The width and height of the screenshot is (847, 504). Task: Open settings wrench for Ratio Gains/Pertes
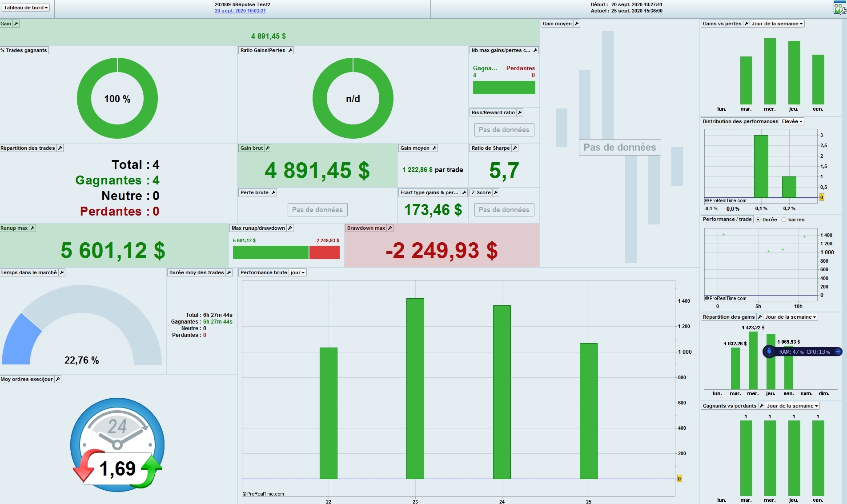click(290, 50)
